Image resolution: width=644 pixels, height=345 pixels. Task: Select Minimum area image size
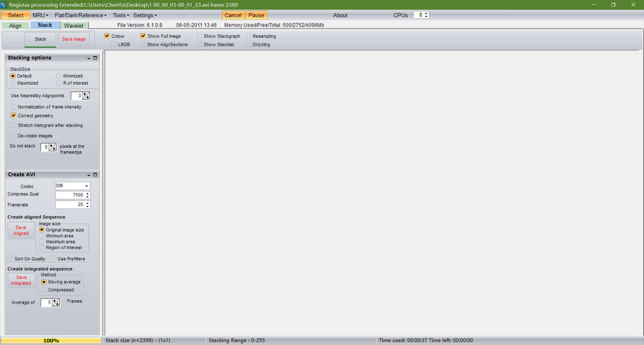pos(42,236)
